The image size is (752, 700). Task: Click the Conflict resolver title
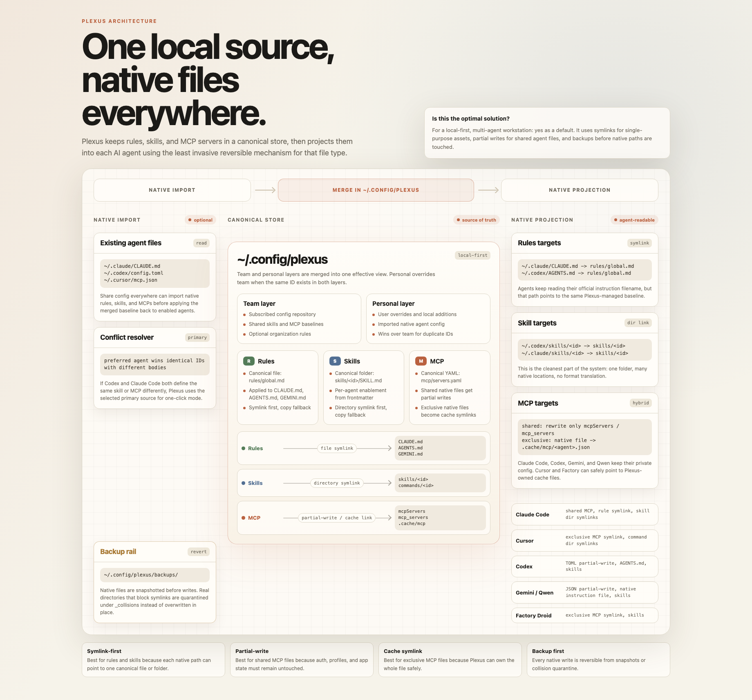point(127,337)
